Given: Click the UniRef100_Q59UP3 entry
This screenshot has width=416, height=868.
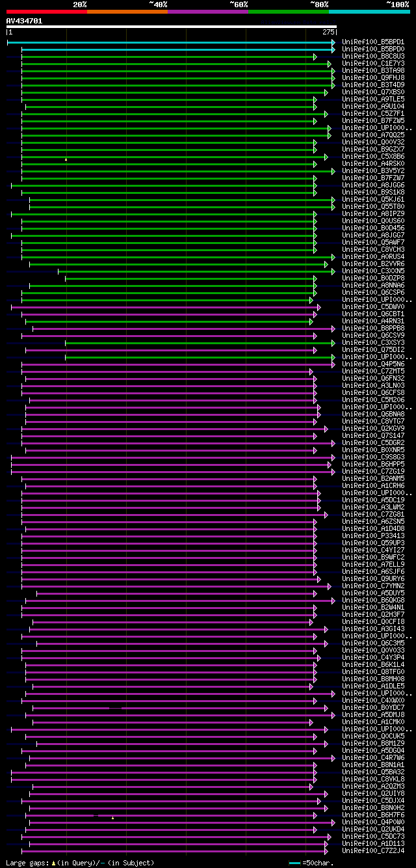Looking at the screenshot, I should (373, 543).
